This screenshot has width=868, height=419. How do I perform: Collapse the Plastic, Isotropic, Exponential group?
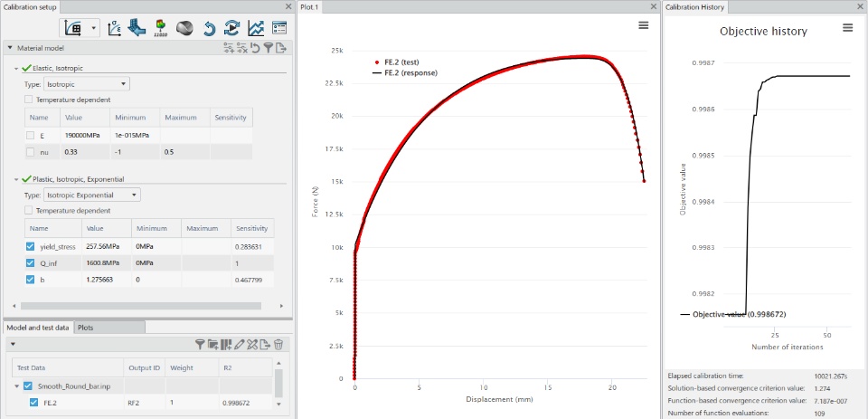pyautogui.click(x=16, y=179)
